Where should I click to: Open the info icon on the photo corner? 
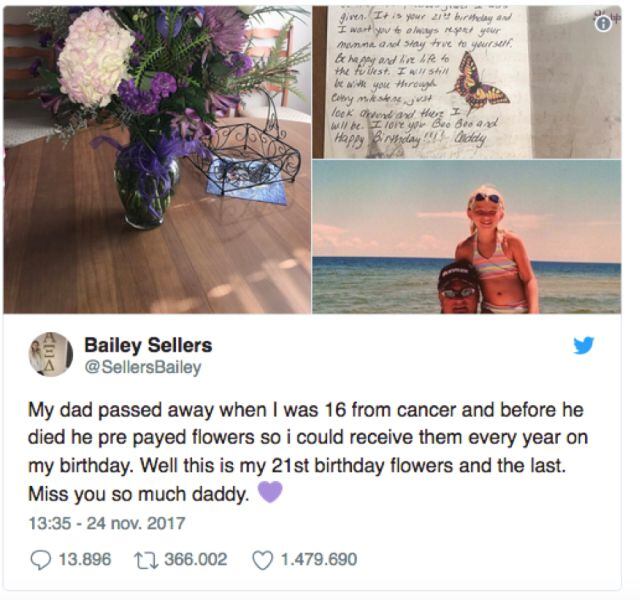point(603,23)
